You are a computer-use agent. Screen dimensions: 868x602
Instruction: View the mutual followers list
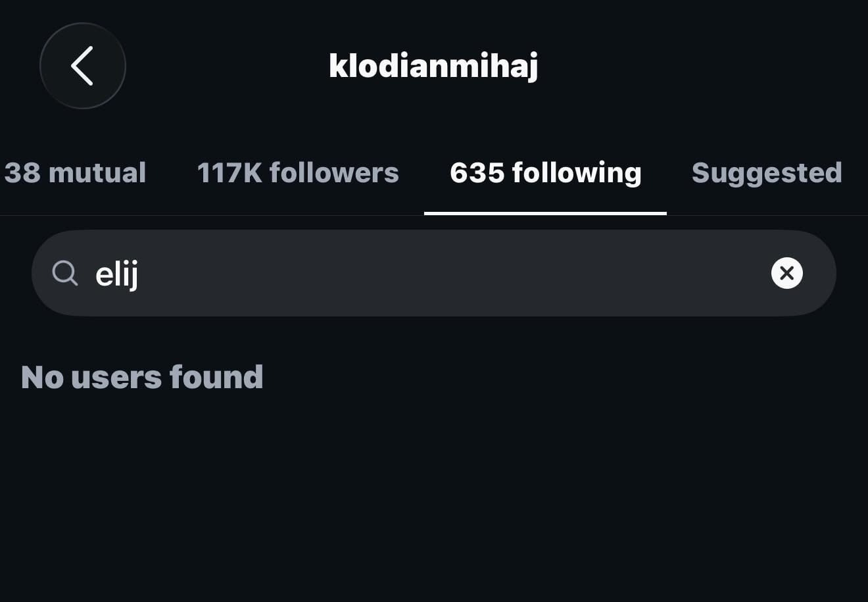[x=75, y=173]
